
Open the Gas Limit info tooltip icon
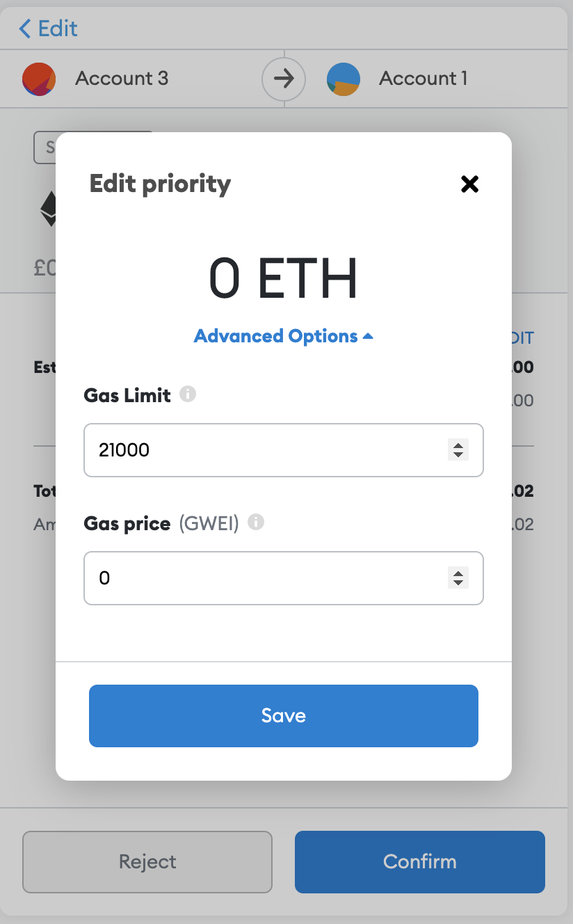[x=188, y=395]
